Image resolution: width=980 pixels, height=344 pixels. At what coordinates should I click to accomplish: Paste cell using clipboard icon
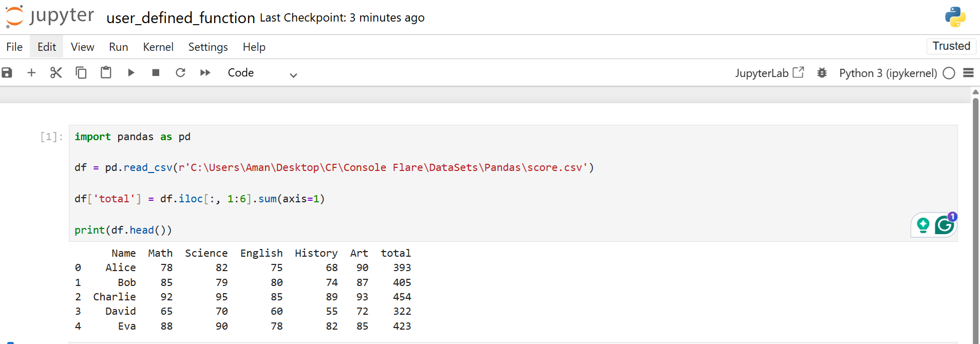pos(106,73)
